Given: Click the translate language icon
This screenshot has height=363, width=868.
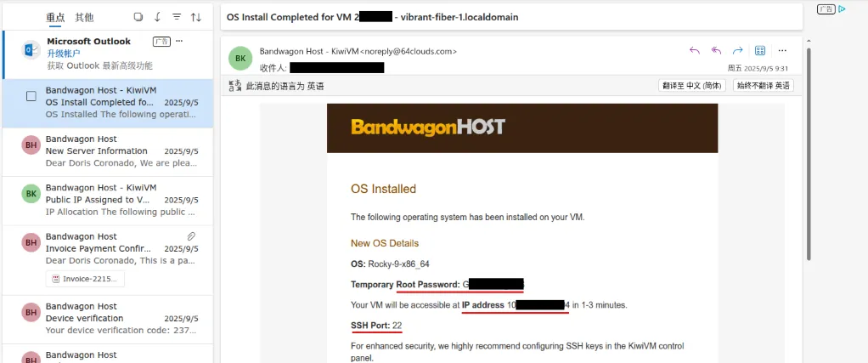Looking at the screenshot, I should 235,86.
